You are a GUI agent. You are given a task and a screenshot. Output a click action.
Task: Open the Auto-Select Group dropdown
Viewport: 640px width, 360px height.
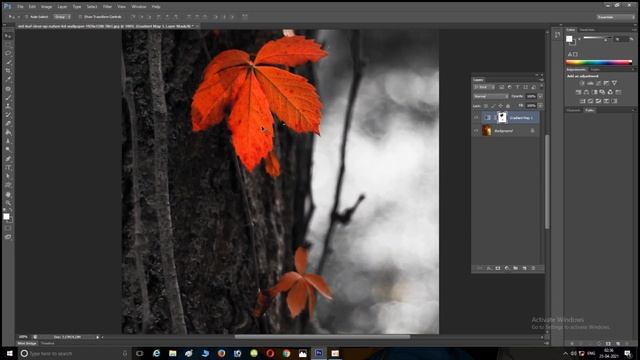[x=62, y=17]
